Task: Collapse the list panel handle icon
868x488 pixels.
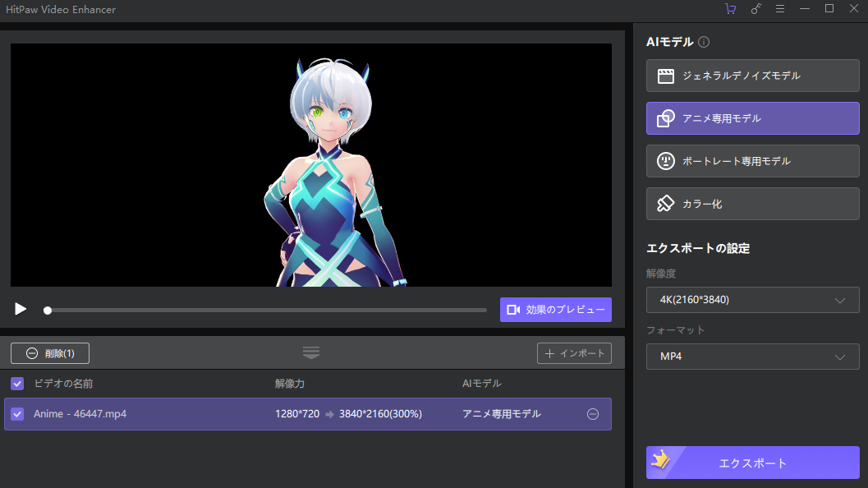Action: click(x=311, y=352)
